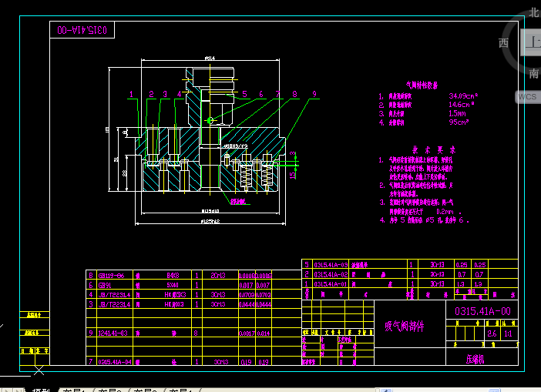Open the WCS coordinate system dropdown
The image size is (541, 392).
tap(527, 97)
